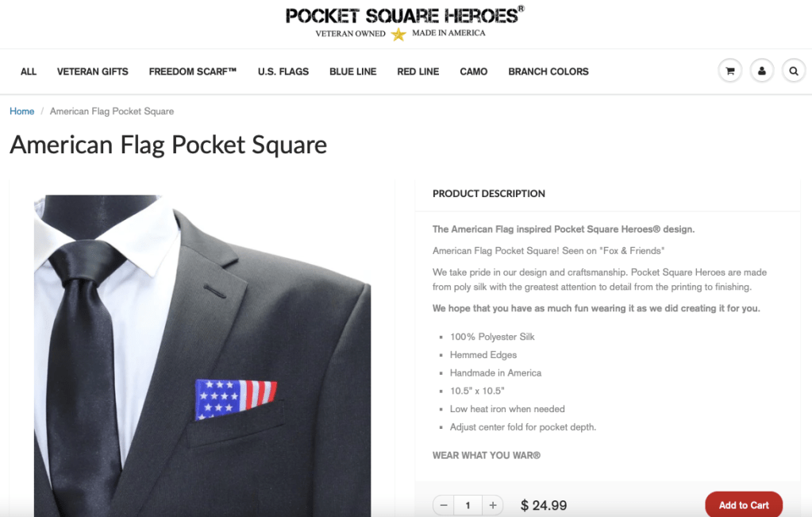Open the shopping cart icon
The height and width of the screenshot is (517, 812).
[730, 71]
